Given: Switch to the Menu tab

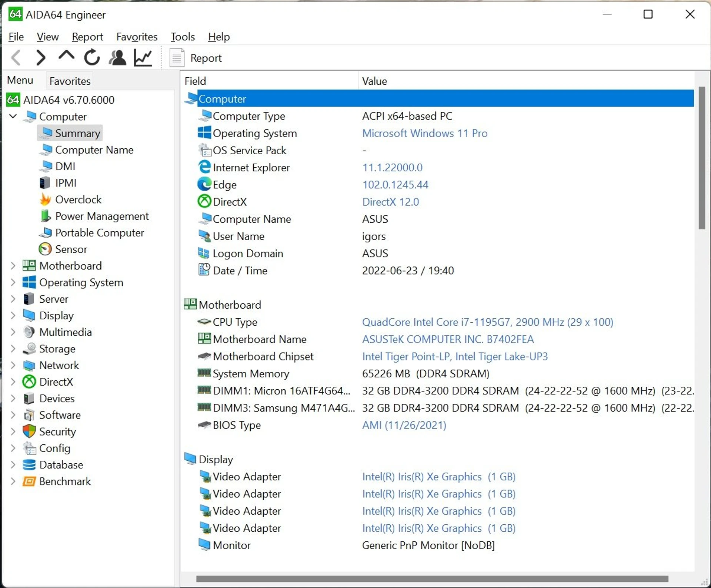Looking at the screenshot, I should [x=20, y=80].
